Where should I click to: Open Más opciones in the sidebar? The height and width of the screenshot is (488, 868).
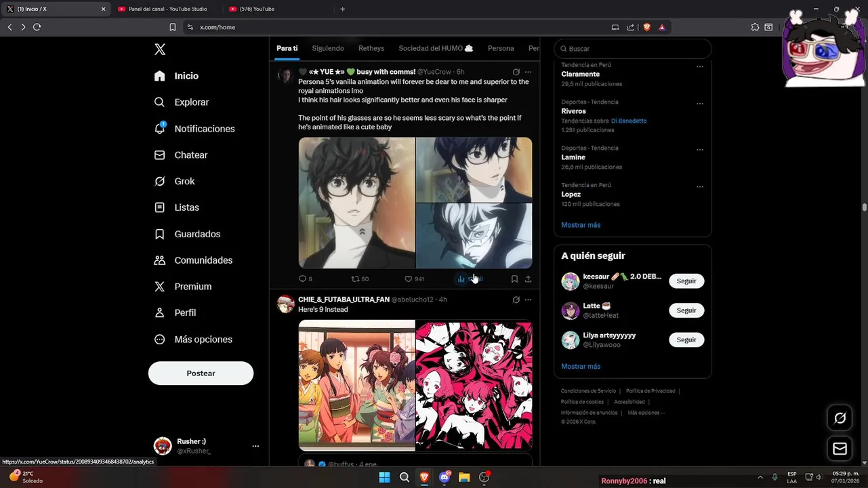coord(193,340)
